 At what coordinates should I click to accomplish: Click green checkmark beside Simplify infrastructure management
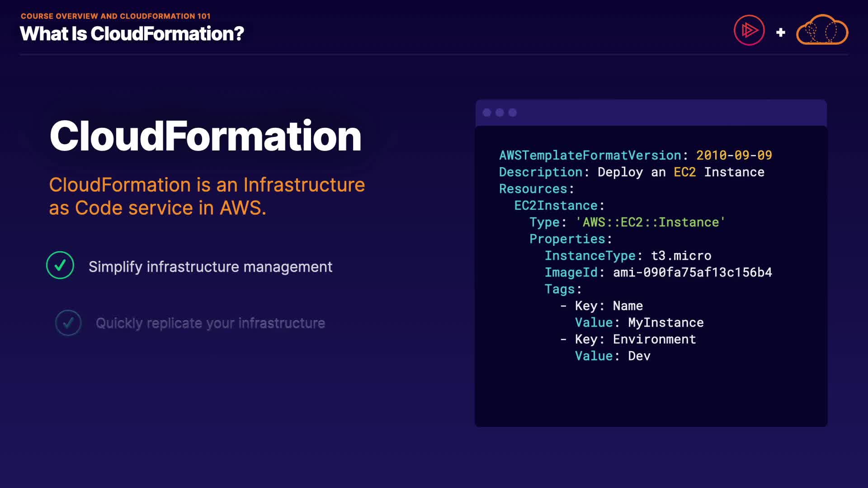[x=60, y=265]
